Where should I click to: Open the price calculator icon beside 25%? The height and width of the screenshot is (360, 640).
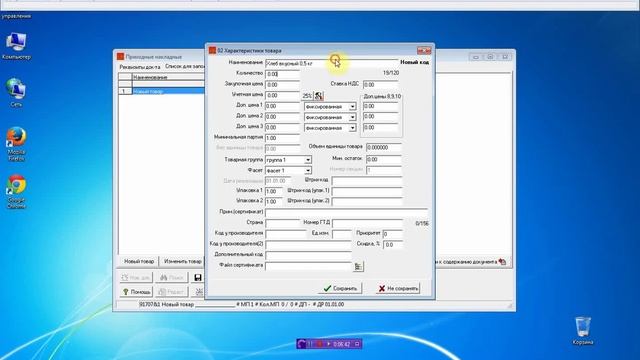(x=319, y=96)
